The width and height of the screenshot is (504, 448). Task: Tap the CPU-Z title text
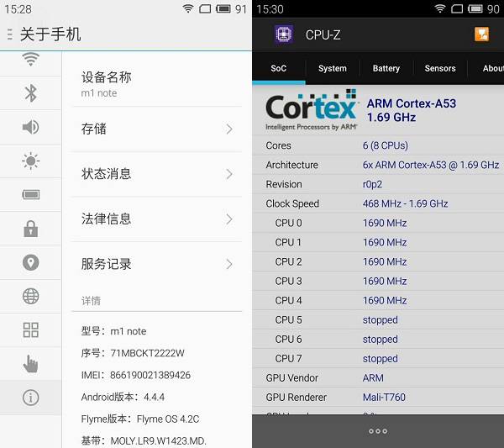(x=323, y=34)
